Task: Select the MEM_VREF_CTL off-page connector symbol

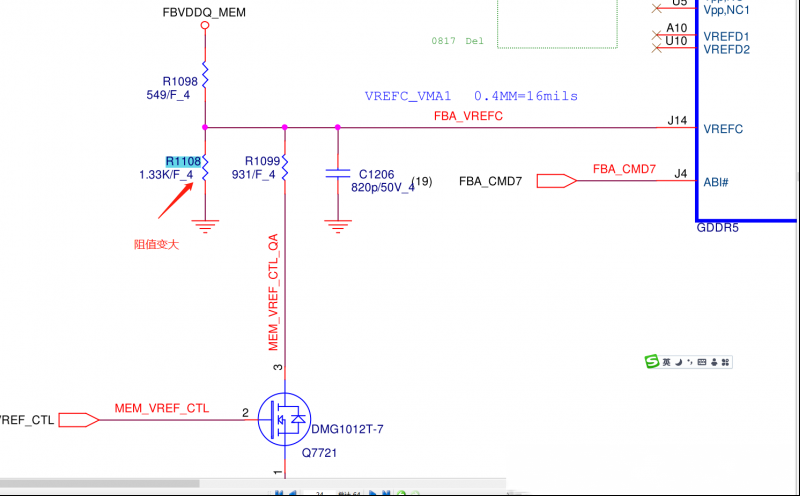Action: tap(79, 420)
